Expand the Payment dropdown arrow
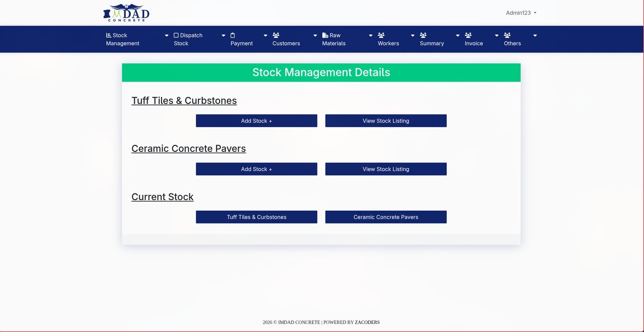 tap(265, 36)
